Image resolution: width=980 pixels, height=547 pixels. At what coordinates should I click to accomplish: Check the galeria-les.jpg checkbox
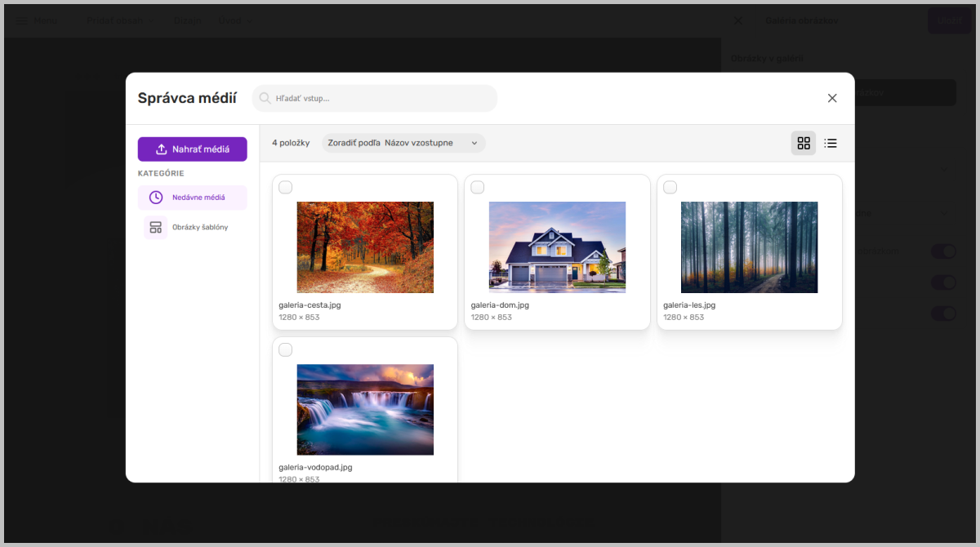point(670,188)
